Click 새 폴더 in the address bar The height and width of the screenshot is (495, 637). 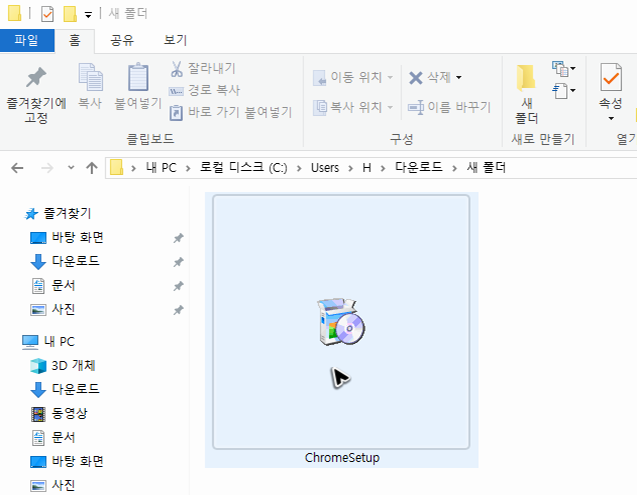point(486,167)
